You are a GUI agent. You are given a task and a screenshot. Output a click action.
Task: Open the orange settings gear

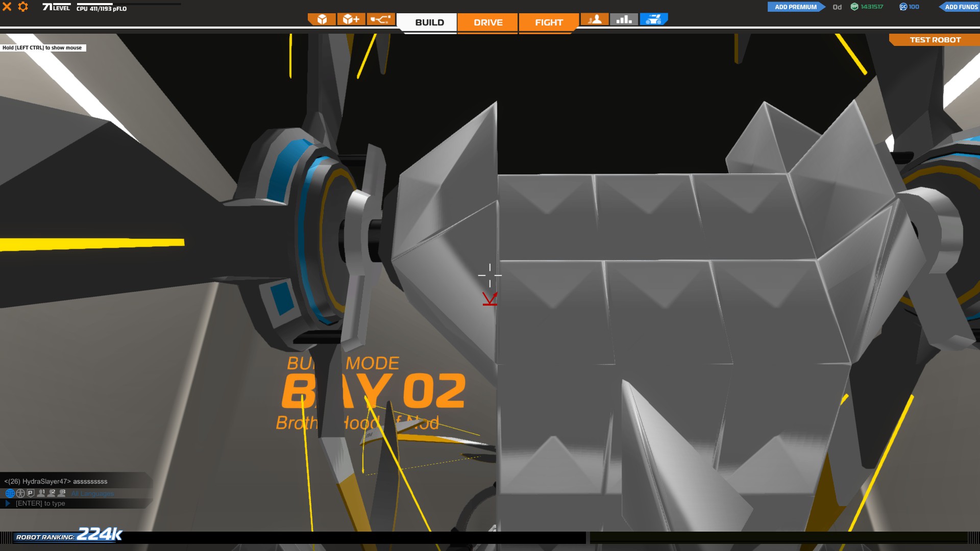23,7
